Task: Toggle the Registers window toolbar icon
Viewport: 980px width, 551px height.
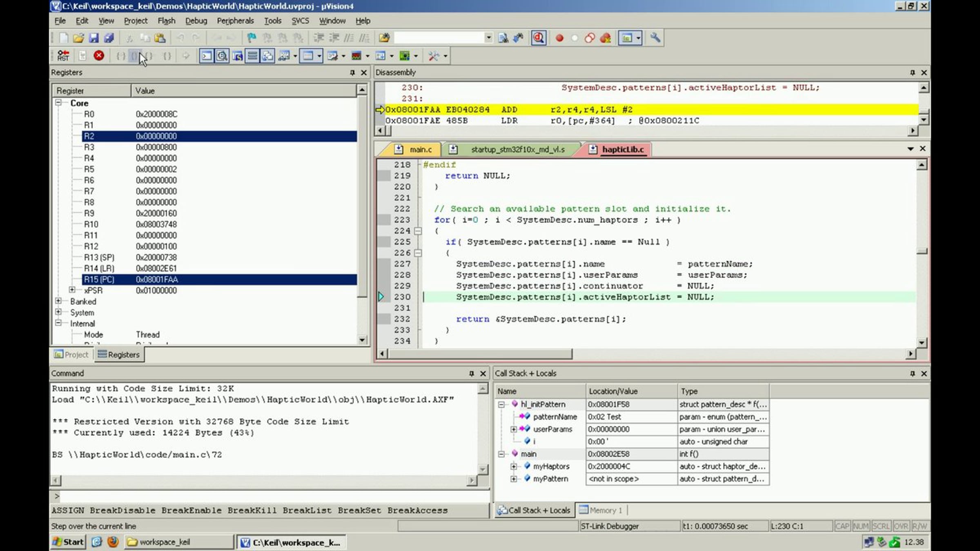Action: [x=253, y=56]
